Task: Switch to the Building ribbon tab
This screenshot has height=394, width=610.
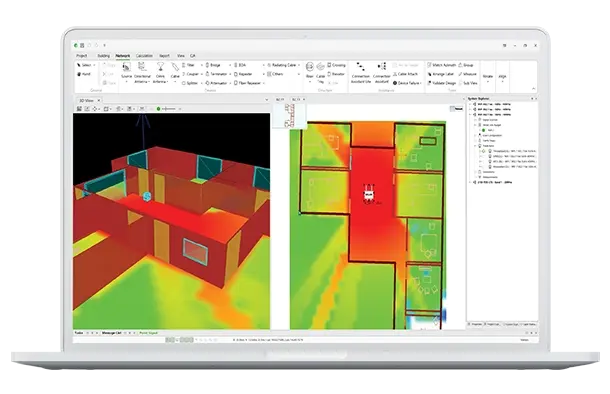Action: coord(103,56)
